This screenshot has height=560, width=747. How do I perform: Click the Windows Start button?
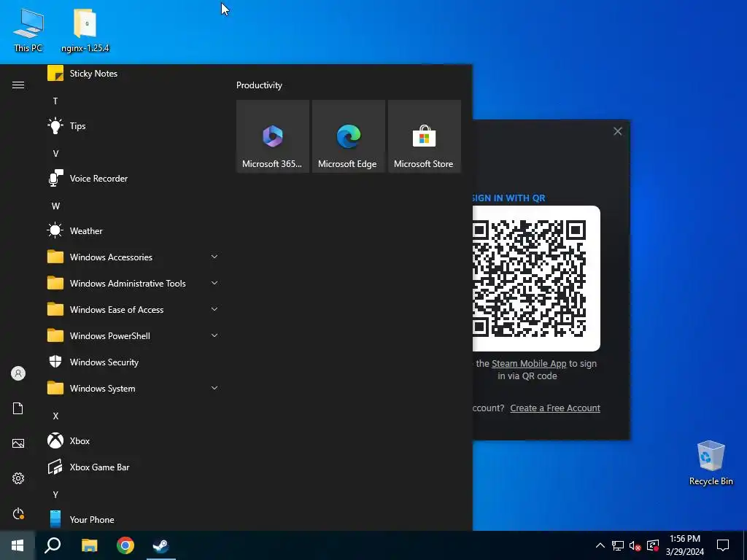(18, 545)
